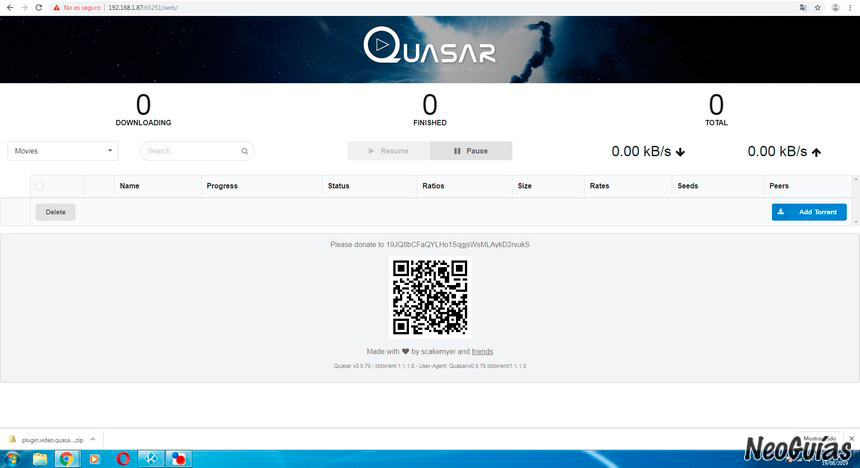Screen dimensions: 860x468
Task: Click the Pause button
Action: pos(471,151)
